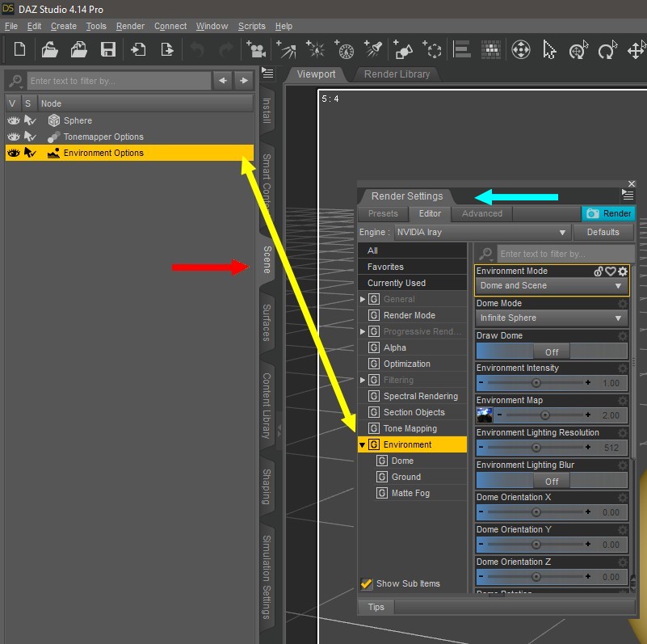
Task: Adjust Environment Lighting Resolution slider handle
Action: click(536, 448)
